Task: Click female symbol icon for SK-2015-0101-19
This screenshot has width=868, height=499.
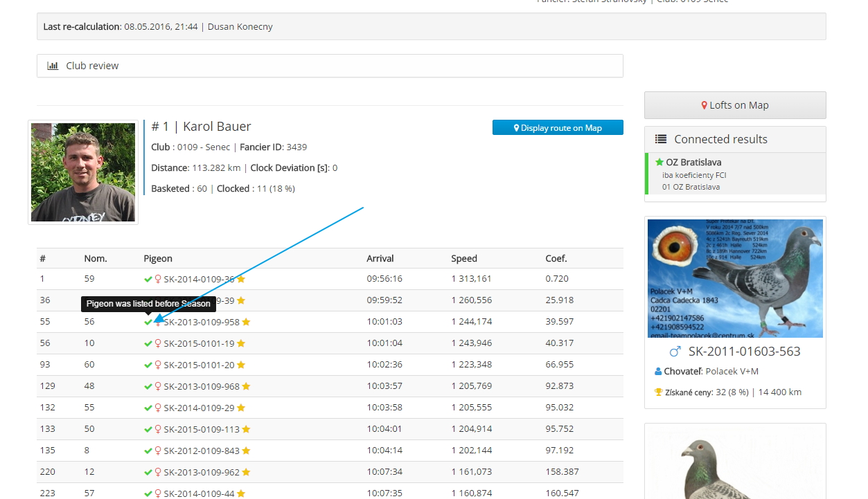Action: 157,343
